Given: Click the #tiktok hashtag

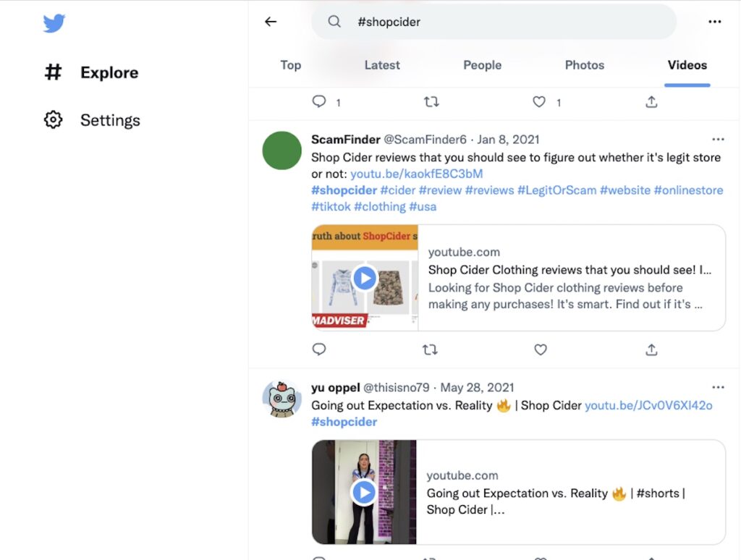Looking at the screenshot, I should [x=331, y=207].
